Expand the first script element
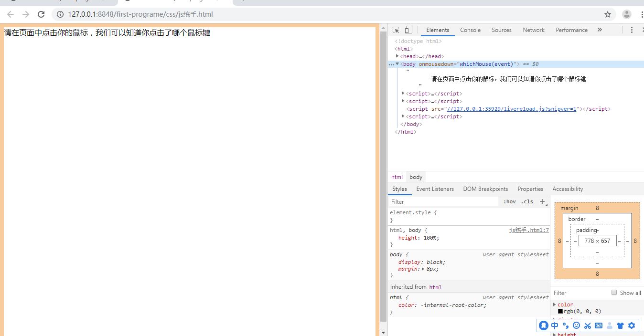The width and height of the screenshot is (644, 336). (403, 93)
